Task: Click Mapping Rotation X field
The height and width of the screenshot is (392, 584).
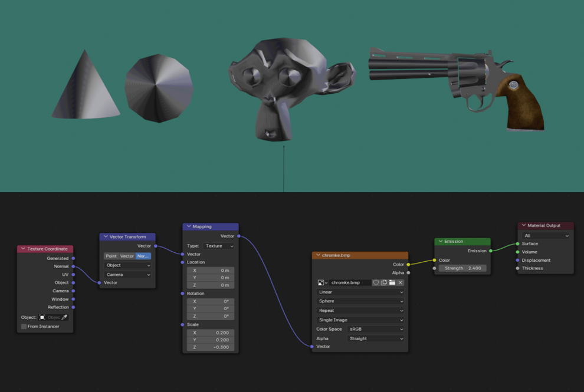Action: [x=211, y=302]
